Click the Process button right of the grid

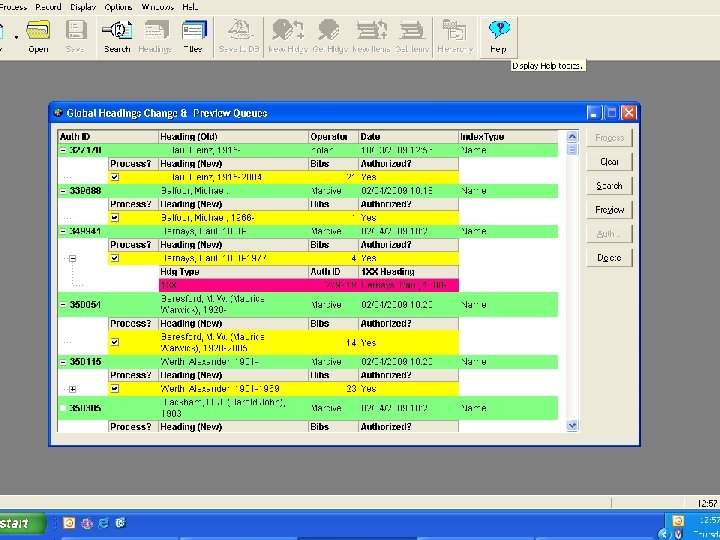point(609,138)
